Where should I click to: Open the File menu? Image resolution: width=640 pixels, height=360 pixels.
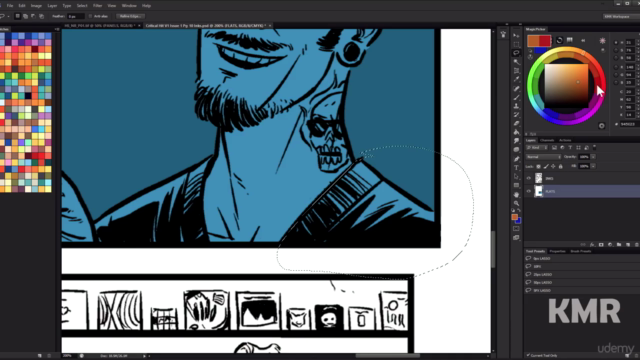coord(10,6)
